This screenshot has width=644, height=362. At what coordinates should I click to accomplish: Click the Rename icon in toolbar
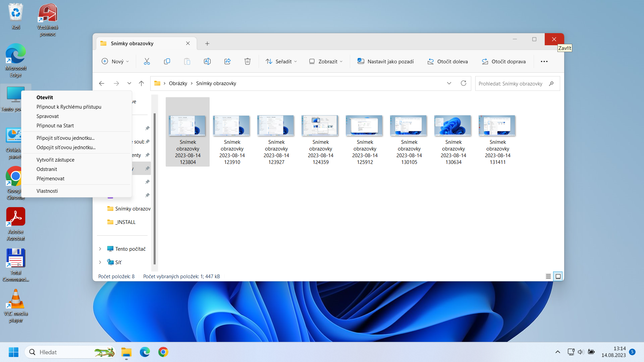point(207,61)
